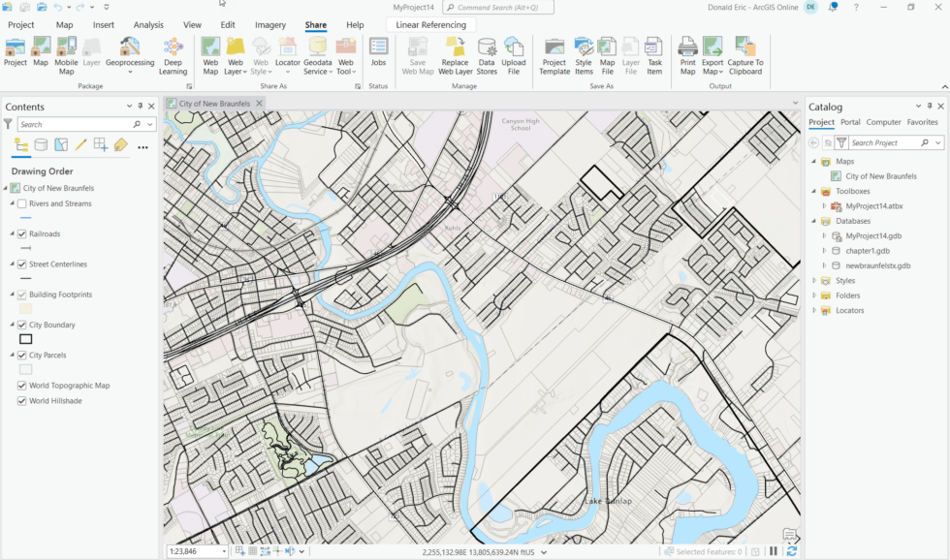Click the City Boundary symbol swatch
Screen dimensions: 950x560
25,339
